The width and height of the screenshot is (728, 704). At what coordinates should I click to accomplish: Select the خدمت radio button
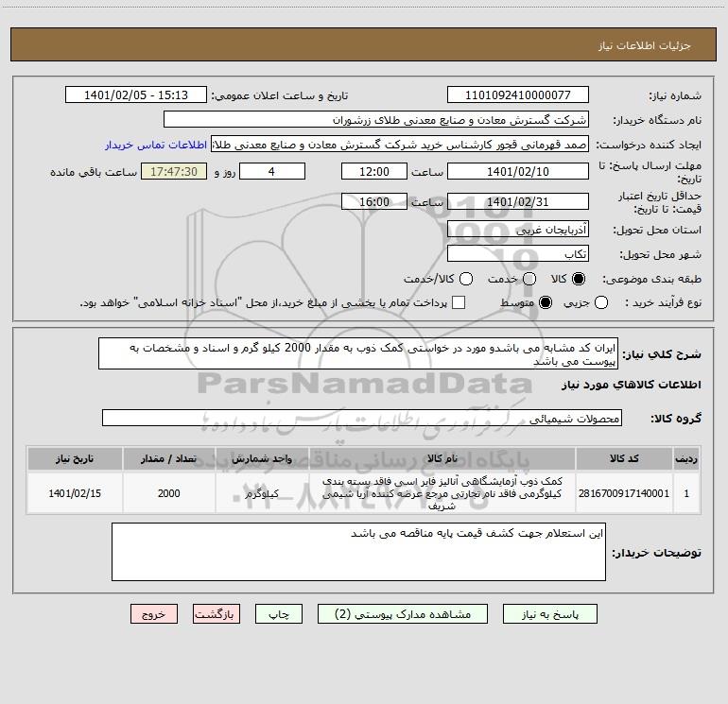pyautogui.click(x=529, y=279)
